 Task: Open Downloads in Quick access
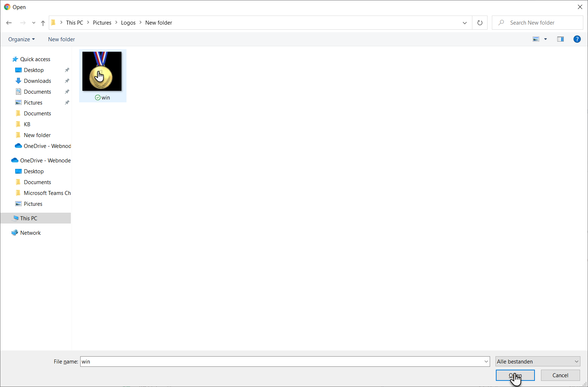(x=37, y=81)
